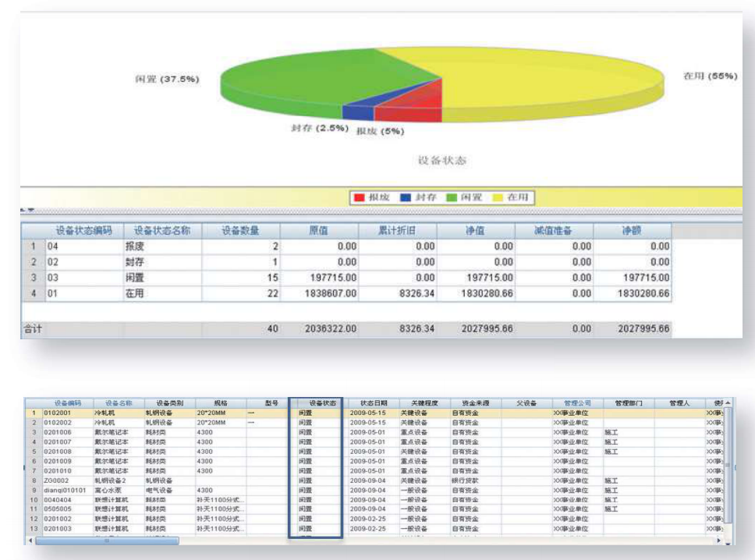
Task: Select the green 闲置 legend marker
Action: tap(453, 198)
